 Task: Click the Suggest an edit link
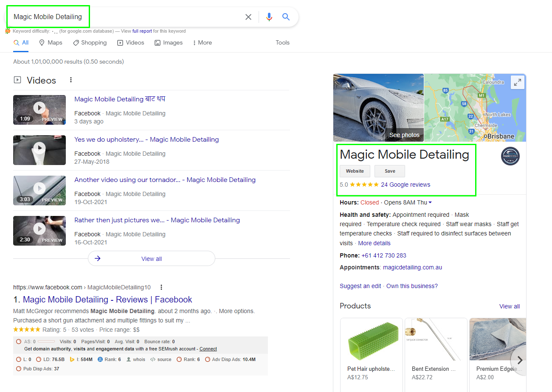[360, 286]
